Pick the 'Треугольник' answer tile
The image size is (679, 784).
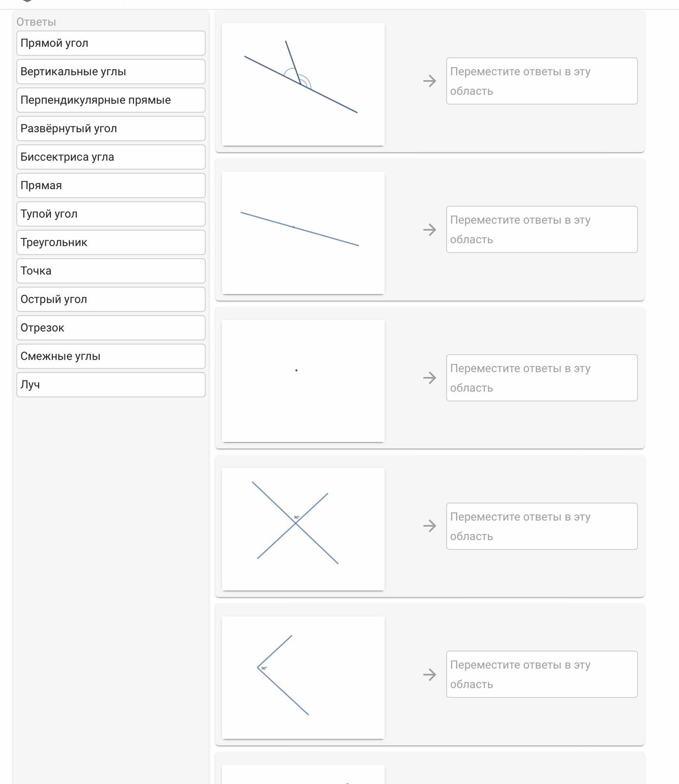coord(111,243)
